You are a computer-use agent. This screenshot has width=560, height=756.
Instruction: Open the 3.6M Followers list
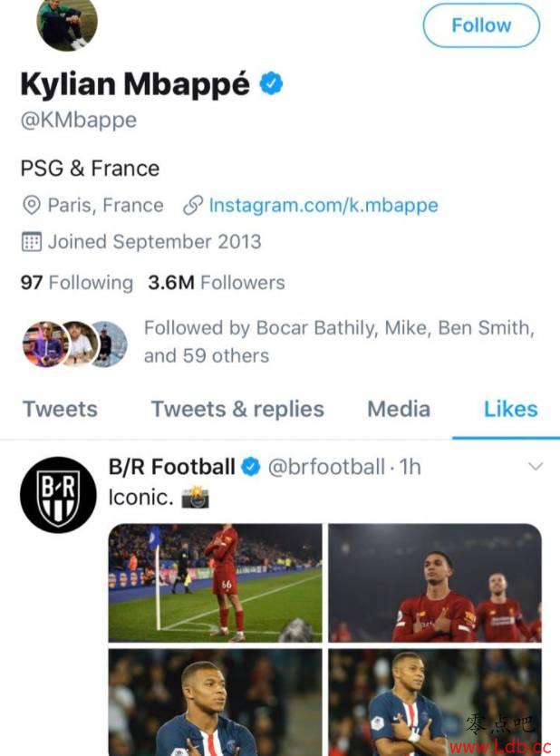tap(217, 283)
